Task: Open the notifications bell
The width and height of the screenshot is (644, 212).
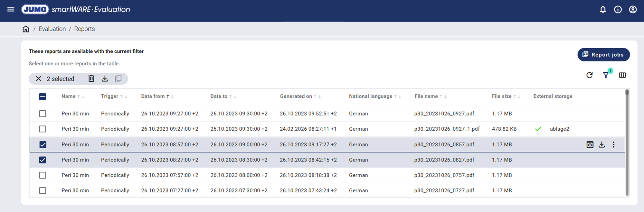Action: coord(603,10)
